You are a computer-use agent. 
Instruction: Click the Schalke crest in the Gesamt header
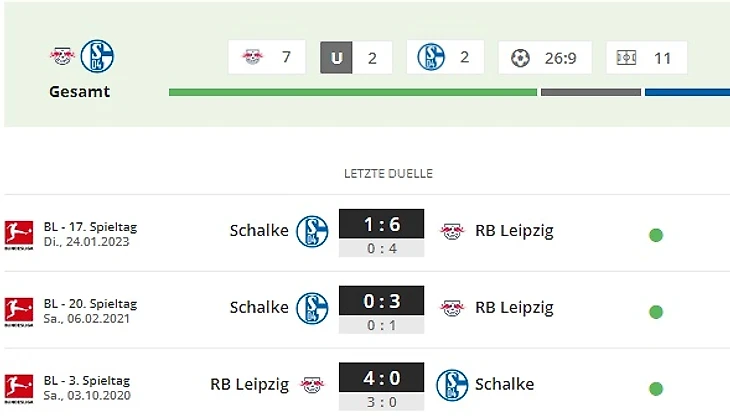pos(97,56)
